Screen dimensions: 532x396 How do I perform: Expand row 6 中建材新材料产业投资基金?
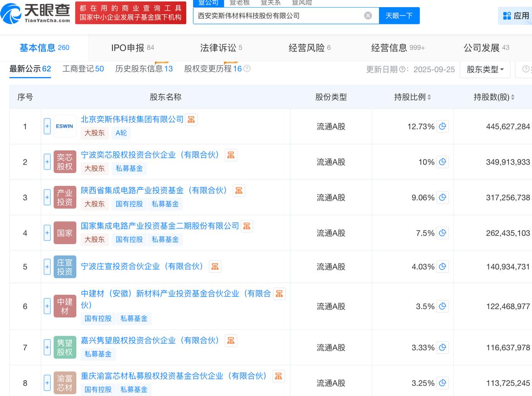pyautogui.click(x=47, y=306)
